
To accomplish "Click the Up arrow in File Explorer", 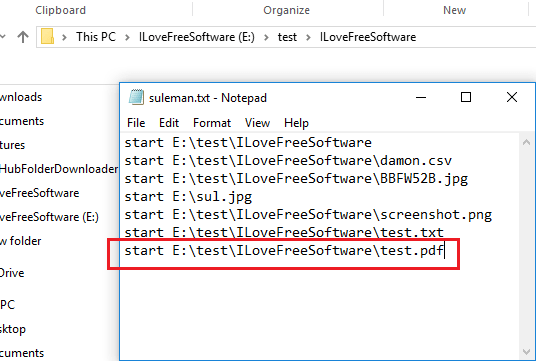I will (x=23, y=37).
